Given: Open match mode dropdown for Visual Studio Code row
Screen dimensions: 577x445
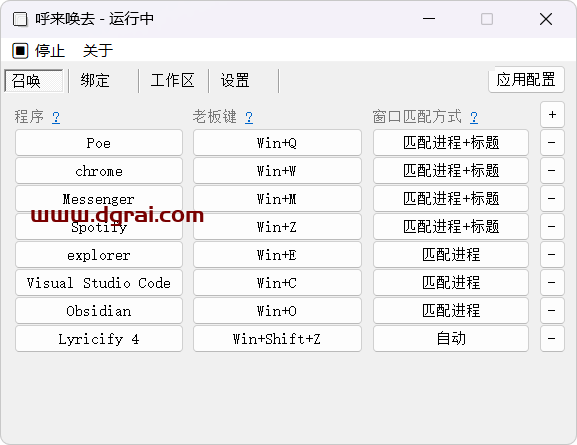Looking at the screenshot, I should pos(451,283).
